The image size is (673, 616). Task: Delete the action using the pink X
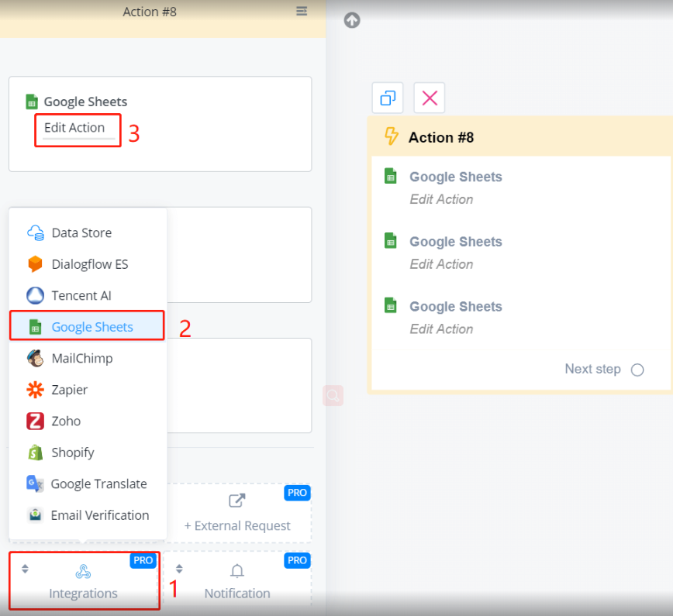point(430,98)
